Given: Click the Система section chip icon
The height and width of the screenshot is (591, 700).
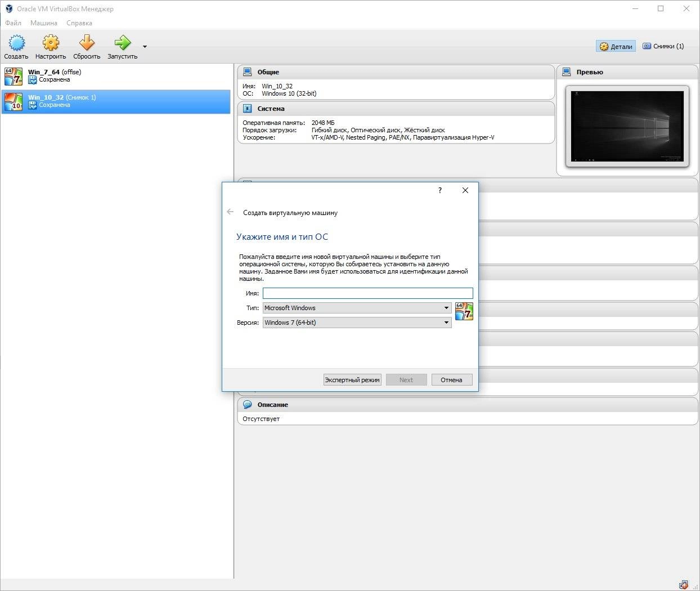Looking at the screenshot, I should (247, 109).
